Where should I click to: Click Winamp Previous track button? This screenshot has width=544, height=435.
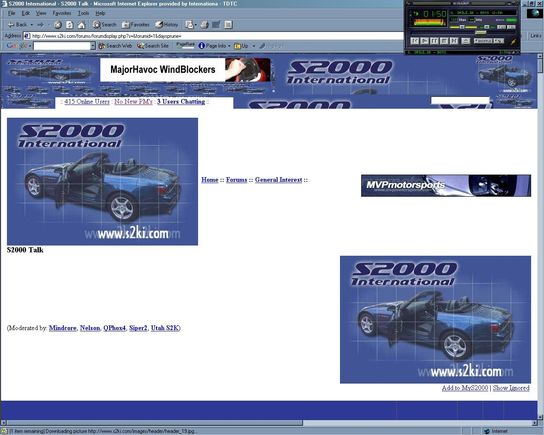coord(415,41)
